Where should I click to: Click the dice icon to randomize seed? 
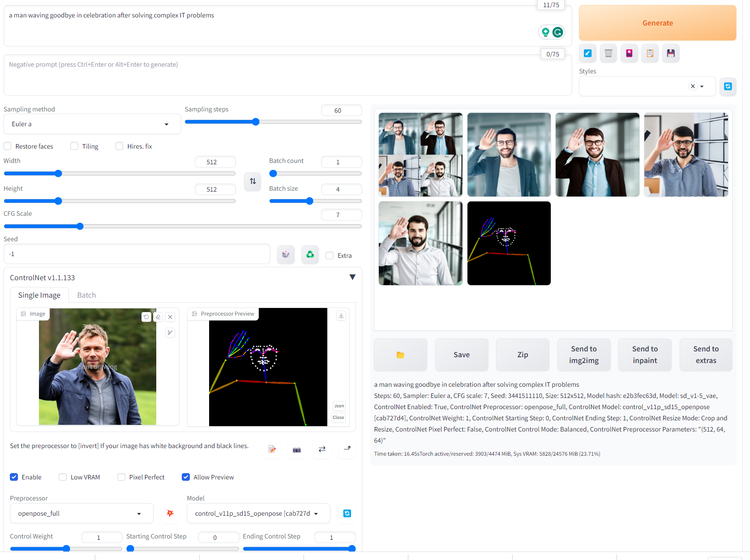click(286, 255)
